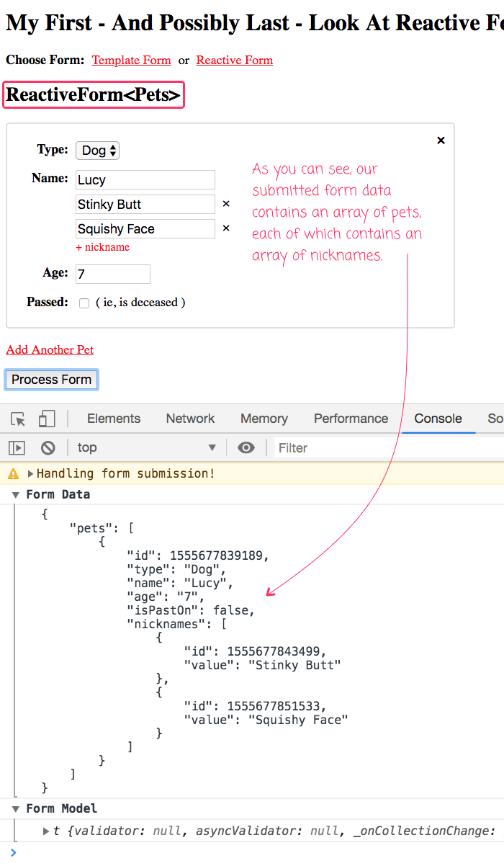Switch to the Elements tab
504x866 pixels.
[113, 418]
